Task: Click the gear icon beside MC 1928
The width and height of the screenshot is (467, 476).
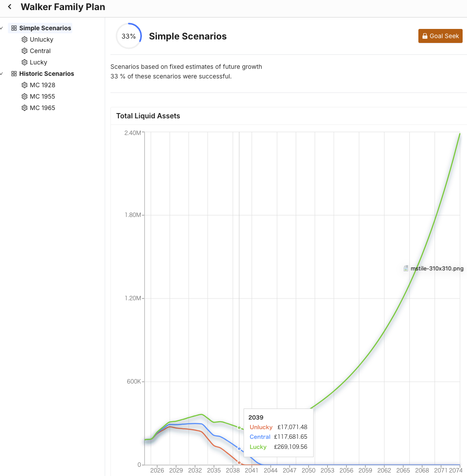Action: click(x=25, y=85)
